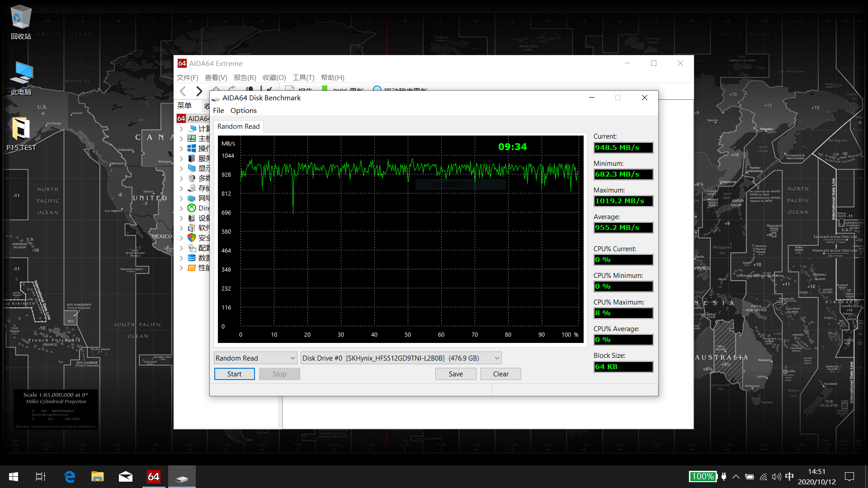
Task: Click the CPU% Maximum value 8 %
Action: [x=623, y=313]
